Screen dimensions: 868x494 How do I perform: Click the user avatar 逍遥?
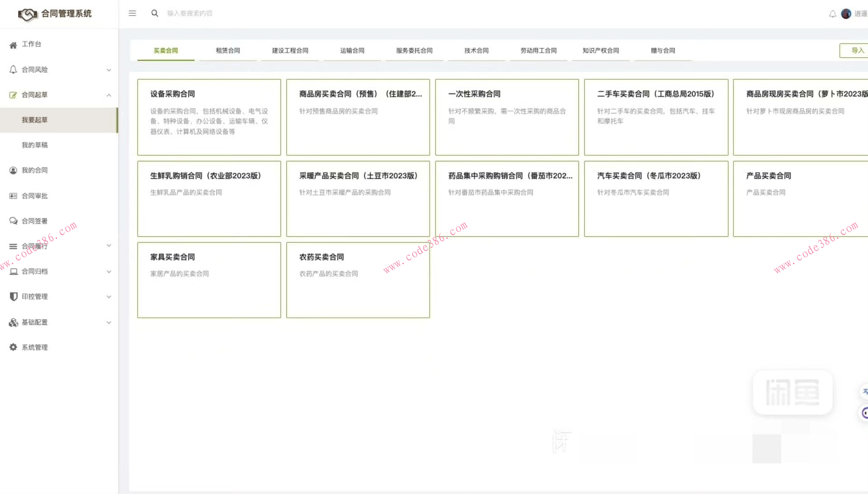click(x=846, y=14)
